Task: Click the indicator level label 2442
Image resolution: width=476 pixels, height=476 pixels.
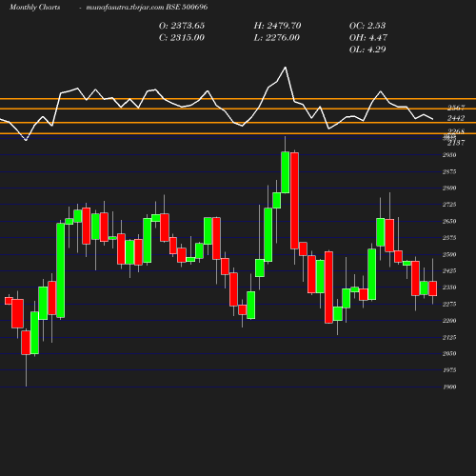Action: (x=456, y=118)
